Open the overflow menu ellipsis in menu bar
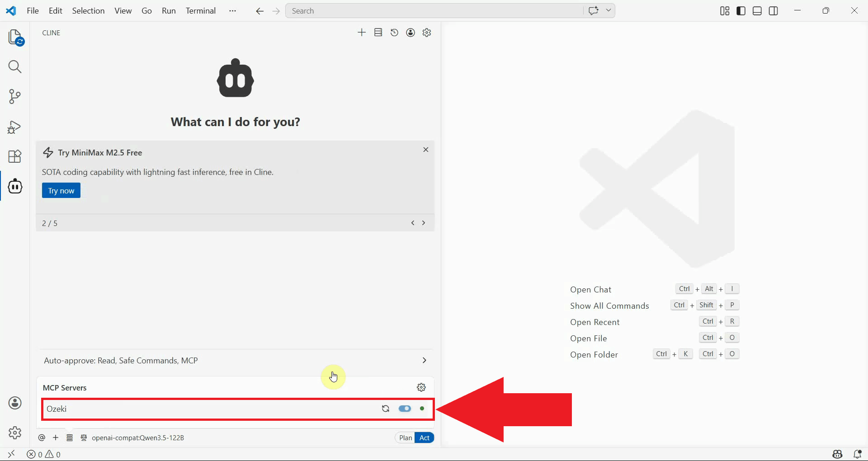868x461 pixels. tap(232, 11)
